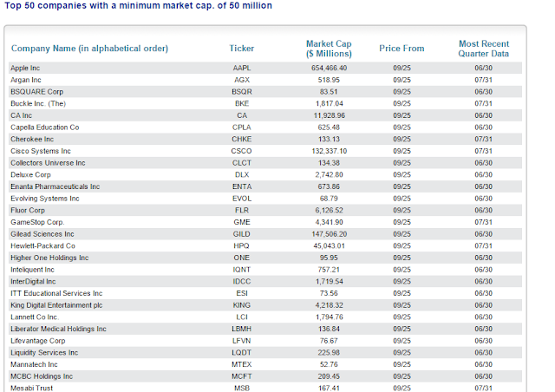
Task: Click the CHKE ticker cell
Action: point(242,139)
